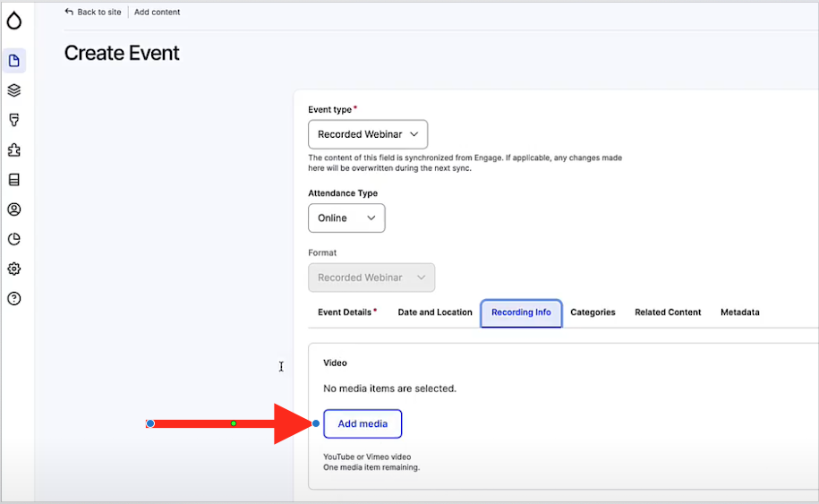
Task: Switch to the Metadata tab
Action: click(739, 312)
